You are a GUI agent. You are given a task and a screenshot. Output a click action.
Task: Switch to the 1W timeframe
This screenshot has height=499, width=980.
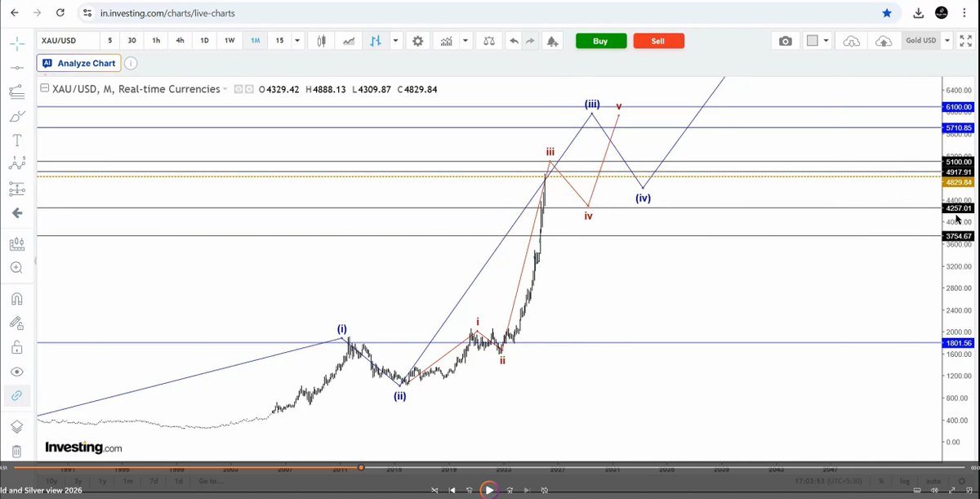click(x=230, y=41)
